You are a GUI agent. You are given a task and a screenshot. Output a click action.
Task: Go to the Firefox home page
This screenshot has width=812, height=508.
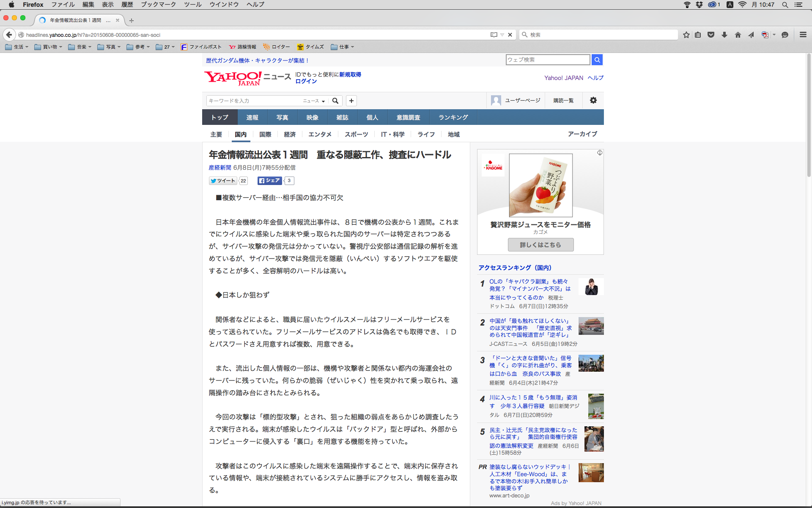[738, 35]
